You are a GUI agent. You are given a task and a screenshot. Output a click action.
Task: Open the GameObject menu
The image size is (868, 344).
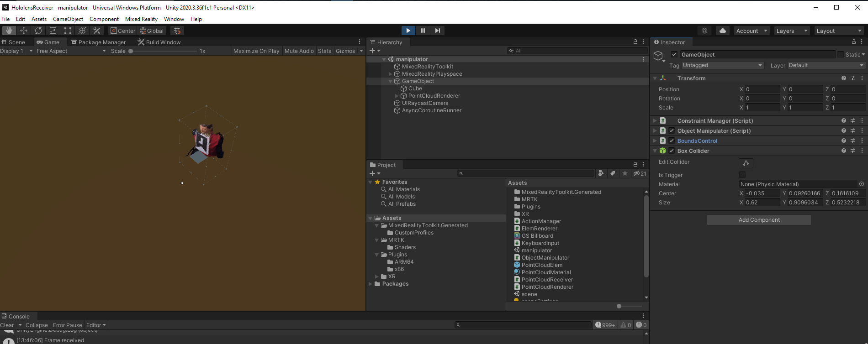pyautogui.click(x=68, y=19)
